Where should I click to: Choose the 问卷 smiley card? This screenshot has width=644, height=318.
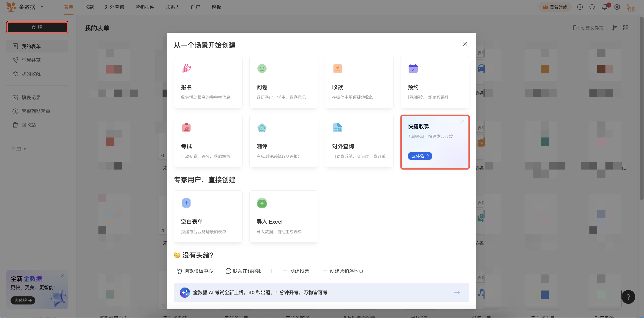click(284, 82)
